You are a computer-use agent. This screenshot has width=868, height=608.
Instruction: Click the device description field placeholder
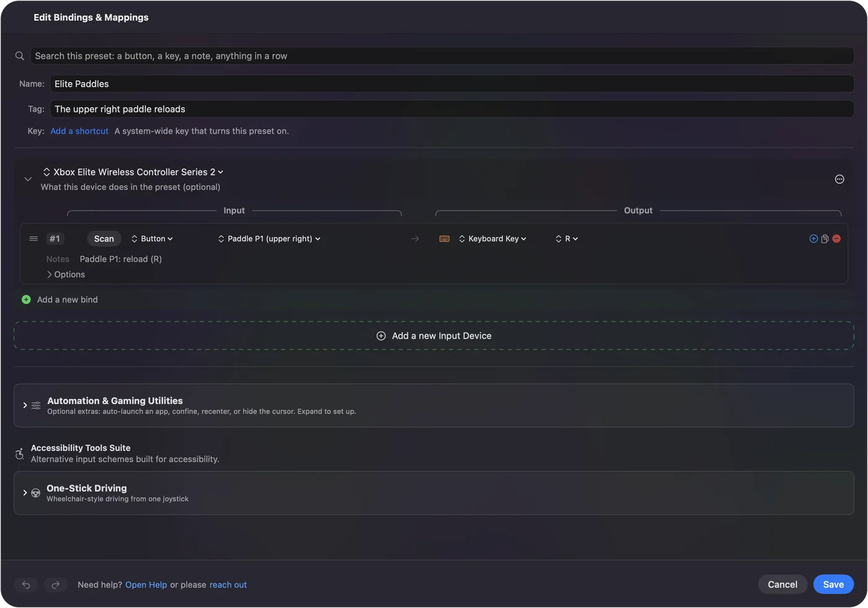click(x=131, y=187)
